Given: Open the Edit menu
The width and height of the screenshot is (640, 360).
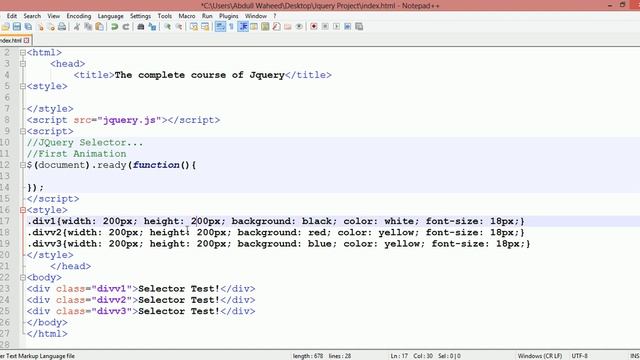Looking at the screenshot, I should (x=11, y=16).
